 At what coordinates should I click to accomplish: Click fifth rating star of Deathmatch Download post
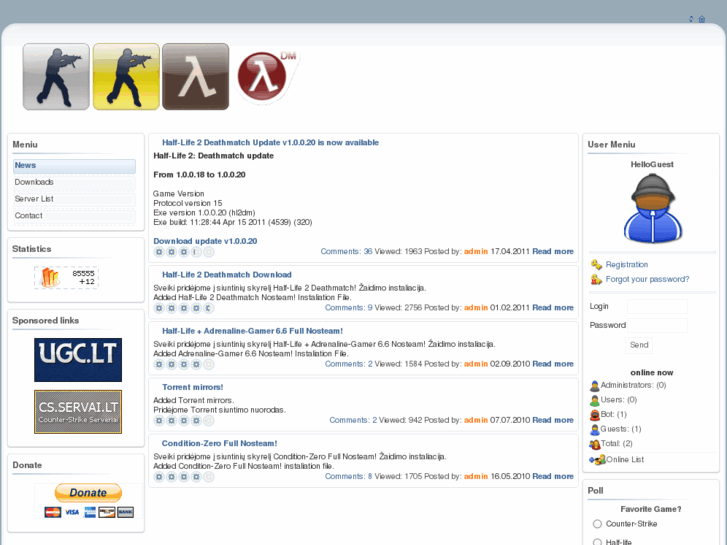(x=209, y=308)
